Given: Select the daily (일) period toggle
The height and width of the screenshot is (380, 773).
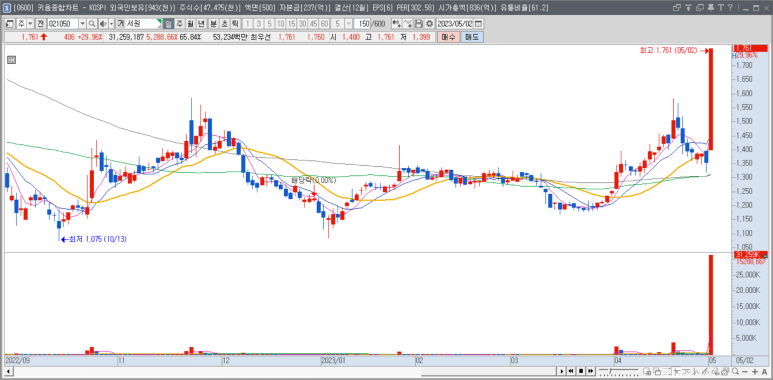Looking at the screenshot, I should tap(168, 24).
